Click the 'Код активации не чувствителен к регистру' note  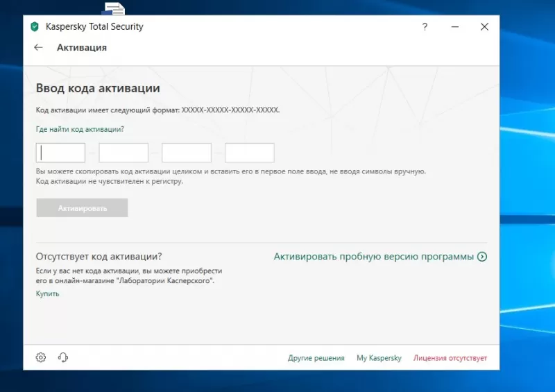pyautogui.click(x=110, y=181)
